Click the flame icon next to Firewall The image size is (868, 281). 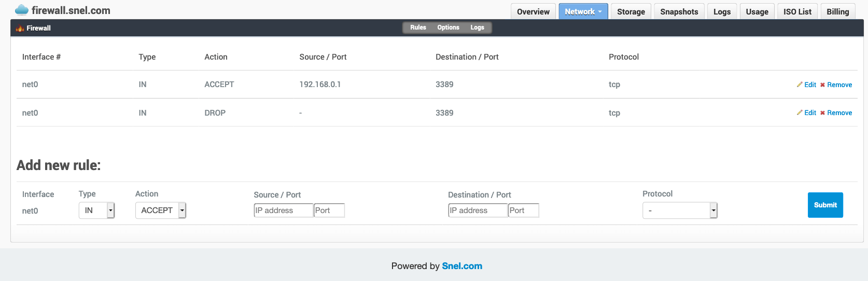pyautogui.click(x=20, y=29)
